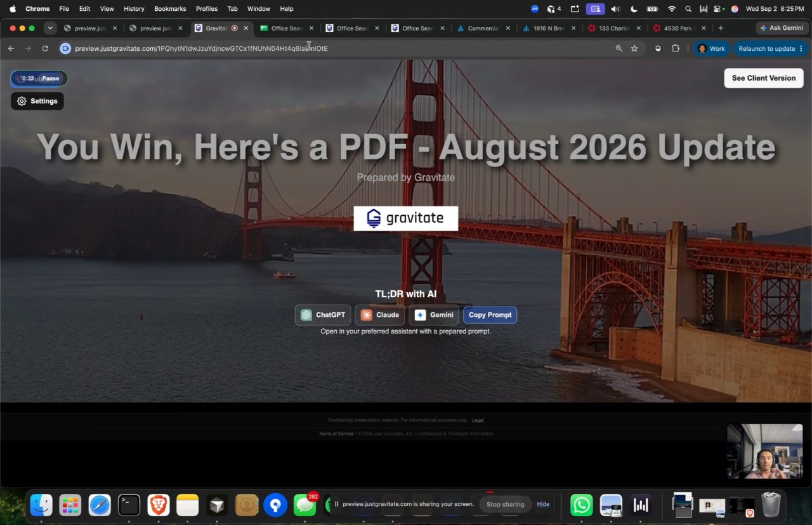
Task: Click See Client Version
Action: pos(764,78)
